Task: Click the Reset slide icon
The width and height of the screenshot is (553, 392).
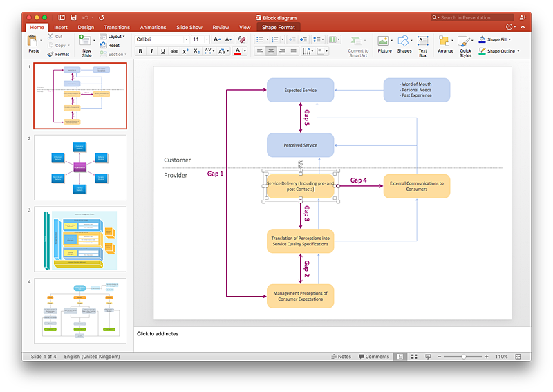Action: pyautogui.click(x=103, y=45)
